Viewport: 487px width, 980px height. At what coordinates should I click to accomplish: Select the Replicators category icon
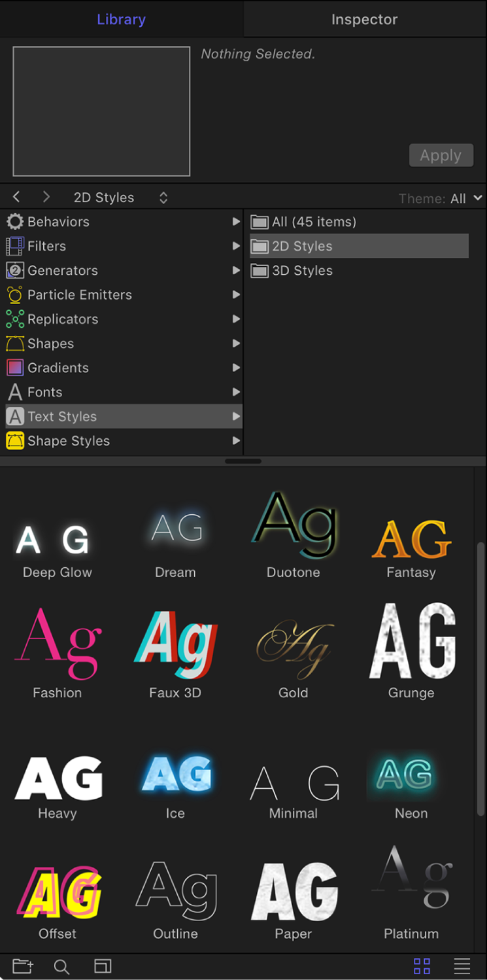tap(15, 319)
